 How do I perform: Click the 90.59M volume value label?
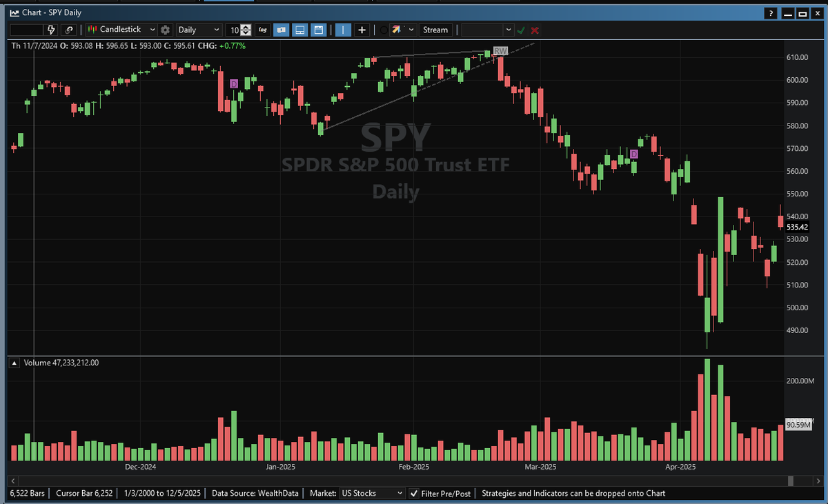click(797, 425)
